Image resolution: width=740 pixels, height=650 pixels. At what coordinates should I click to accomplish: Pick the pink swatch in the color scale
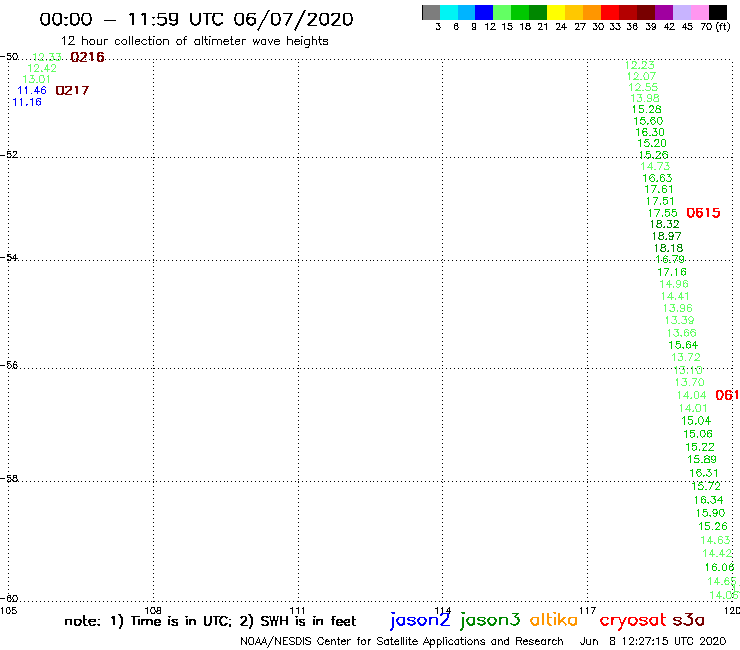pos(700,12)
